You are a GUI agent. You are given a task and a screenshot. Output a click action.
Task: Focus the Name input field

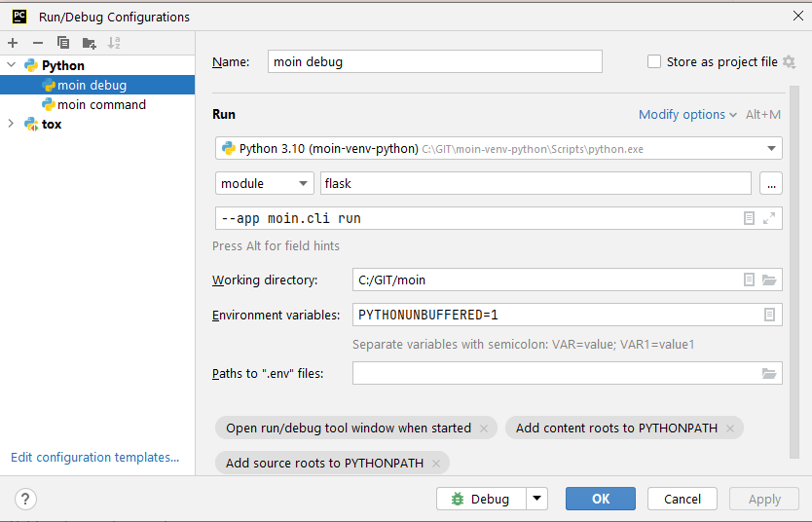(435, 61)
